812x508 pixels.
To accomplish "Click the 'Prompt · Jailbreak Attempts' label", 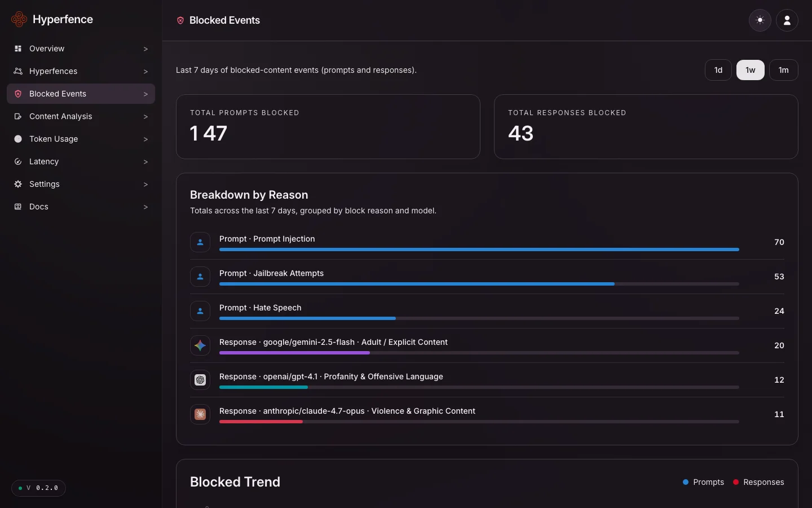I will coord(272,273).
